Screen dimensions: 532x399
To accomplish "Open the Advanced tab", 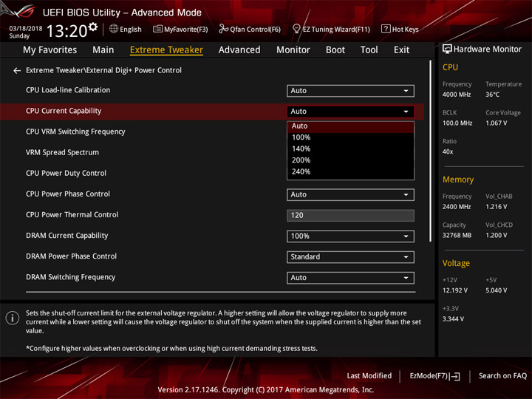I will click(239, 50).
